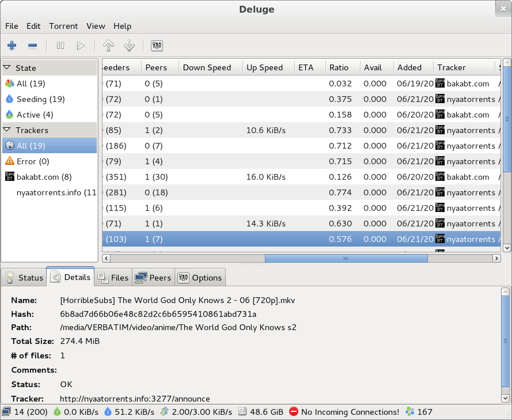Open Preferences from the toolbar icon
This screenshot has height=420, width=512.
pyautogui.click(x=157, y=46)
